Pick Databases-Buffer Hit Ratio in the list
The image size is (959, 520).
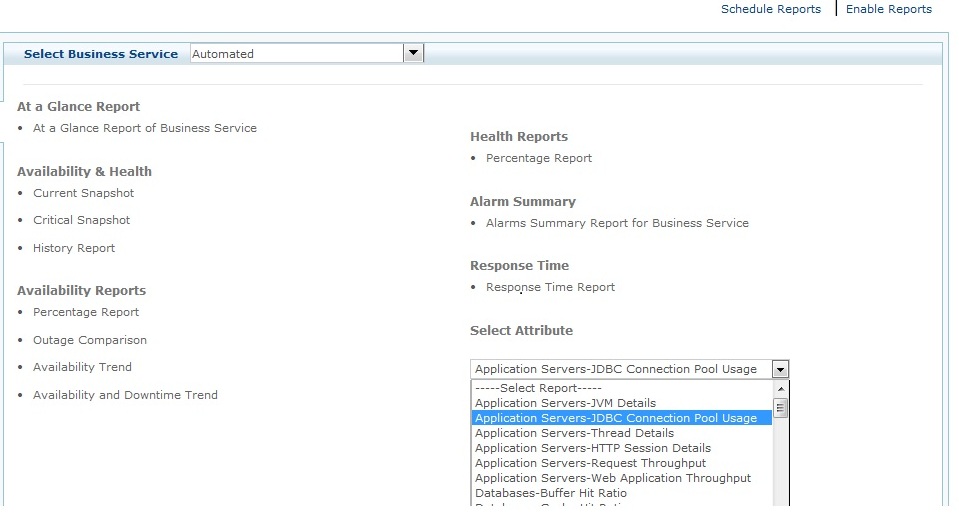point(550,493)
